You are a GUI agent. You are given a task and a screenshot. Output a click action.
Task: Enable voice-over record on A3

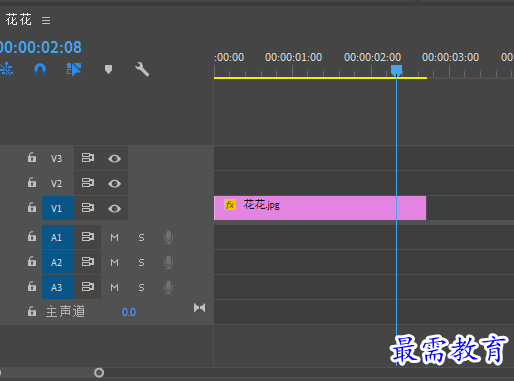click(168, 287)
